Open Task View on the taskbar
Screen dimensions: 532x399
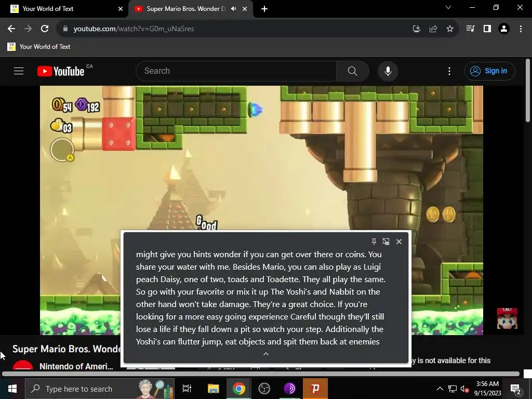(x=187, y=389)
